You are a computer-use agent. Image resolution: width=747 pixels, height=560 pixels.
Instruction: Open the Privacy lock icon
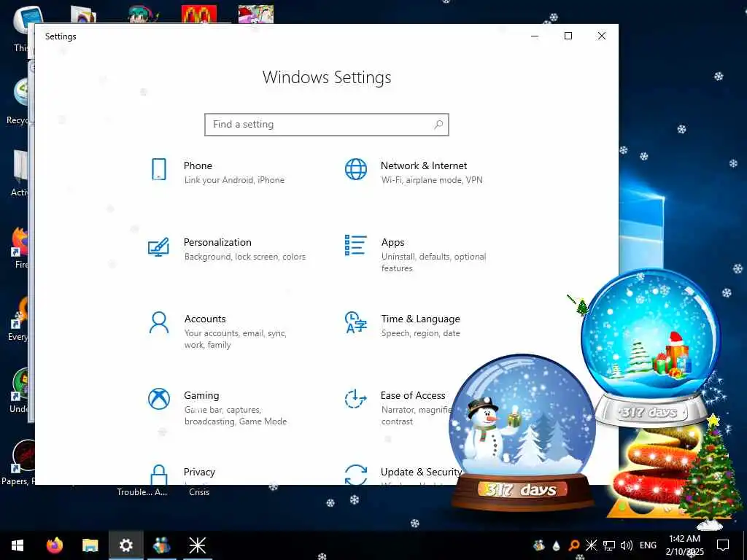point(158,474)
